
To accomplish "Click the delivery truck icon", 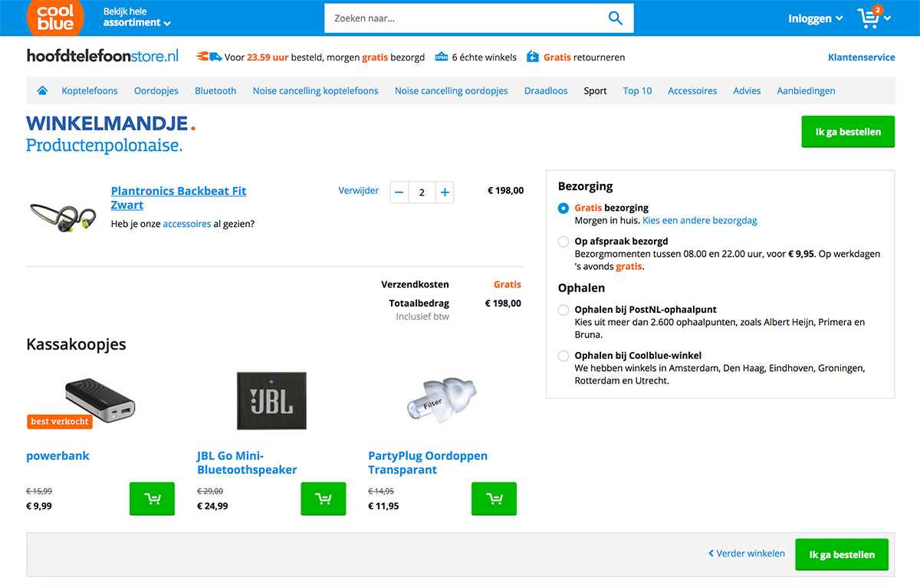I will coord(209,57).
